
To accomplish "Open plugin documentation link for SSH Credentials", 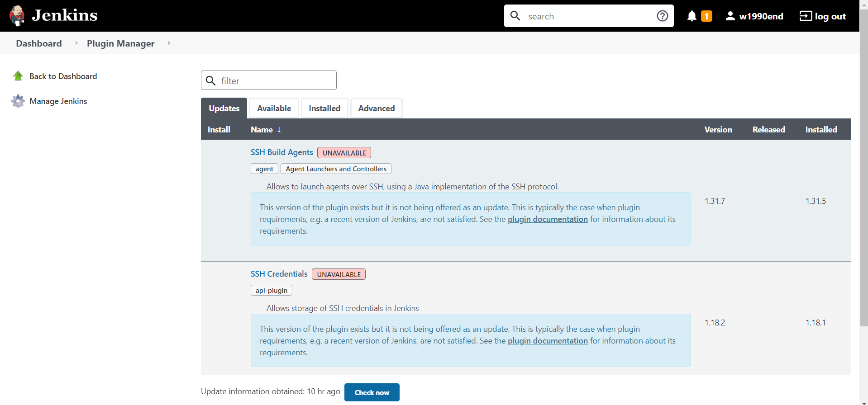I will (548, 341).
